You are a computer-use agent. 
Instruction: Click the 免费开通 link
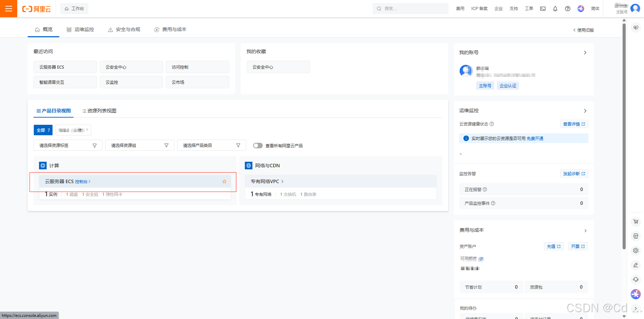click(535, 139)
